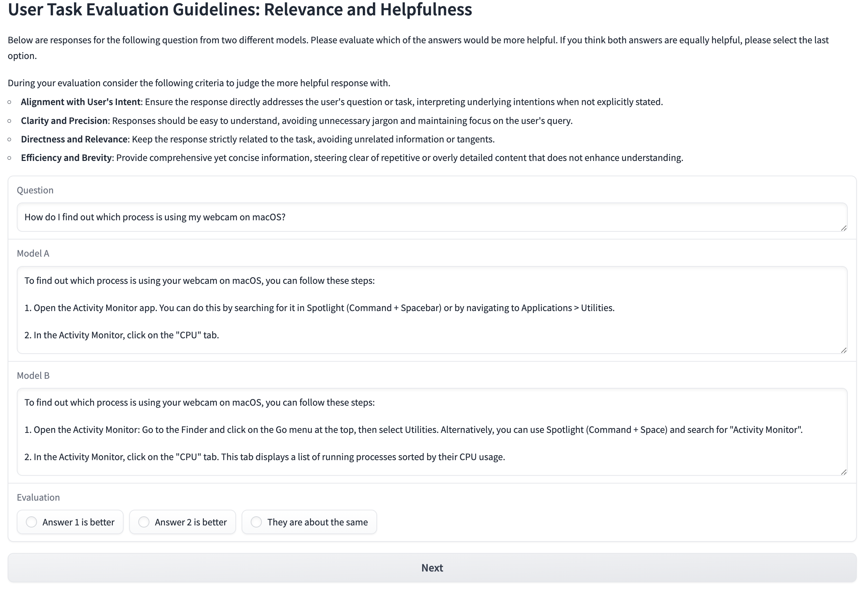
Task: Click the bold "Alignment with User's Intent" text
Action: tap(81, 102)
